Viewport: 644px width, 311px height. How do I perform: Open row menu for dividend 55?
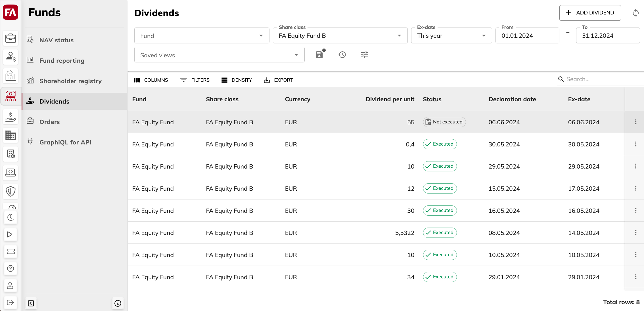[635, 122]
